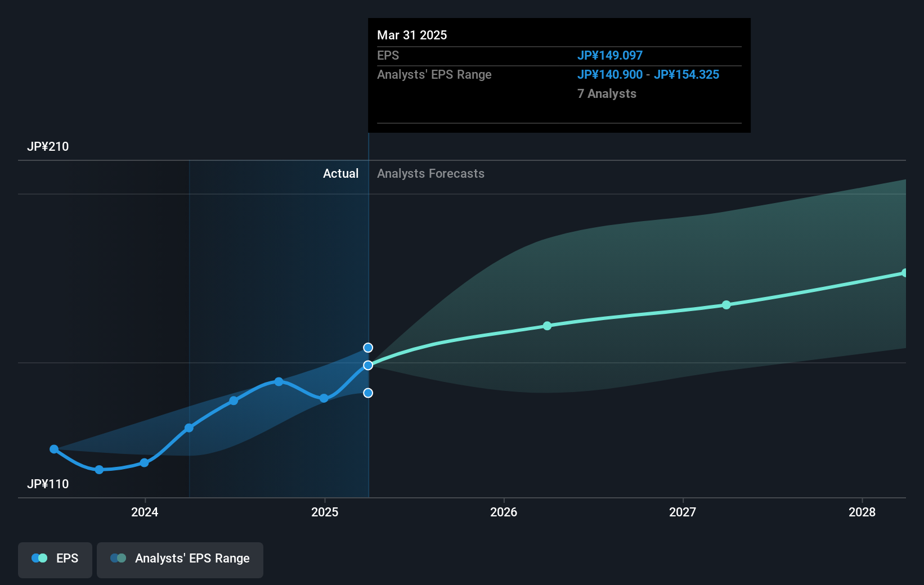Click the JP¥110 y-axis label
924x585 pixels.
(48, 484)
